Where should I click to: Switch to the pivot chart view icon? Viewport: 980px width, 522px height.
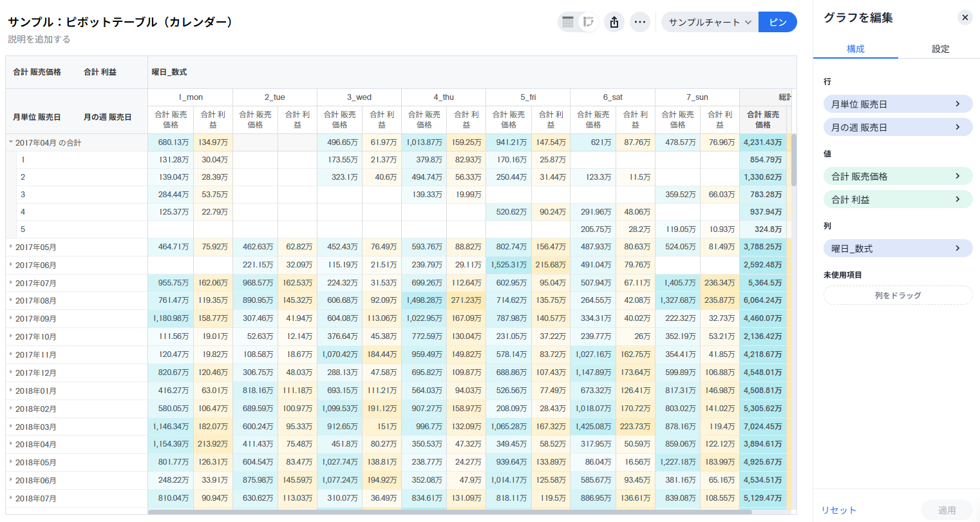(x=588, y=22)
